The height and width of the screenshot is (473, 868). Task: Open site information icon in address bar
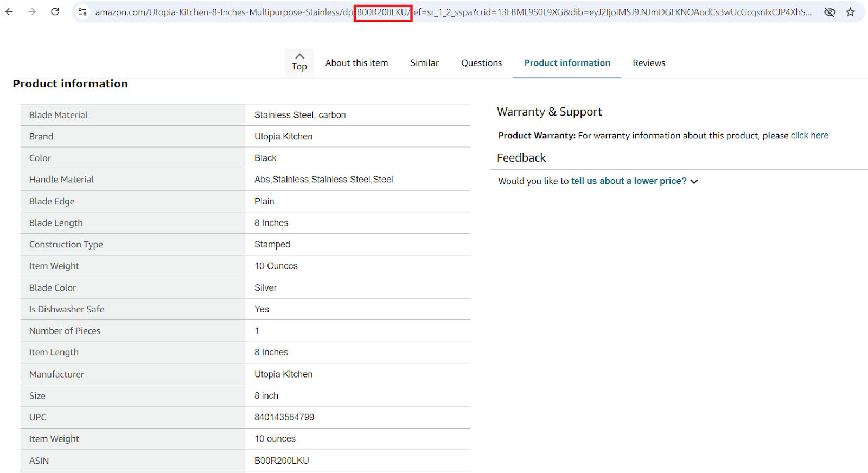82,12
